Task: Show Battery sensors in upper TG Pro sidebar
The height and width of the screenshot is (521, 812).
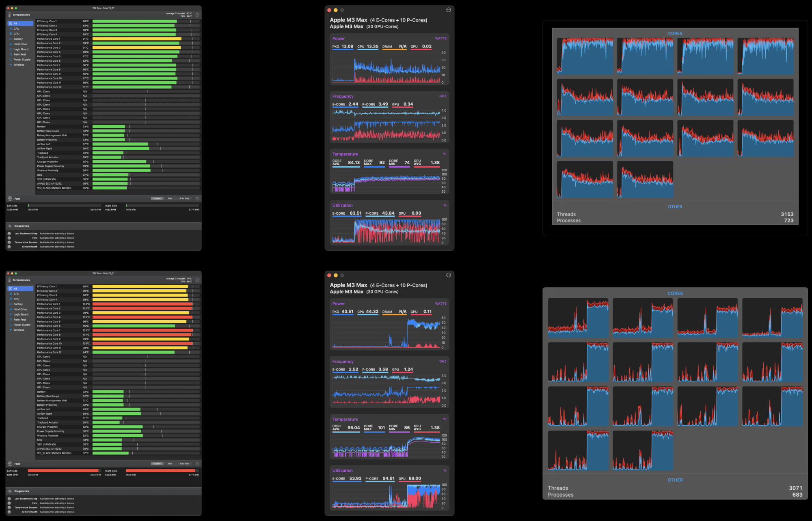Action: pos(20,39)
